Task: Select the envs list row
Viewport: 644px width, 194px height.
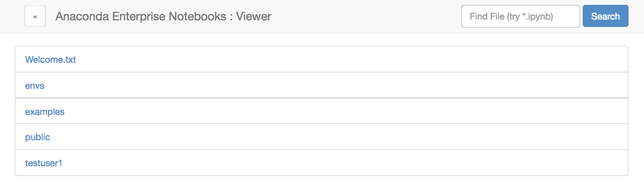Action: [322, 85]
